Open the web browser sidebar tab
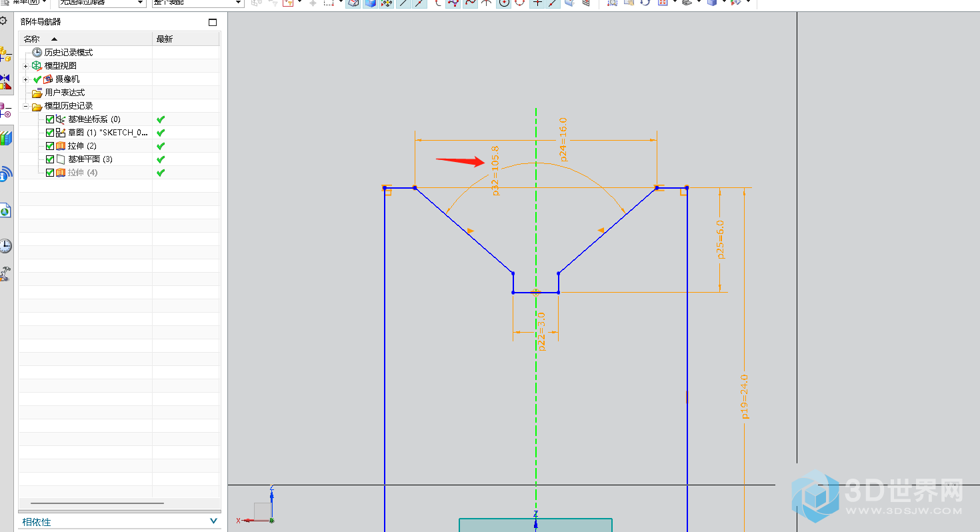Screen dimensions: 980x532 (5, 211)
